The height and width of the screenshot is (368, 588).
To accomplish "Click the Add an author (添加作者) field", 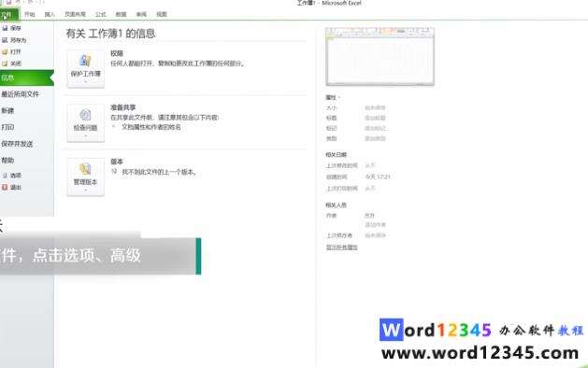I will point(375,225).
